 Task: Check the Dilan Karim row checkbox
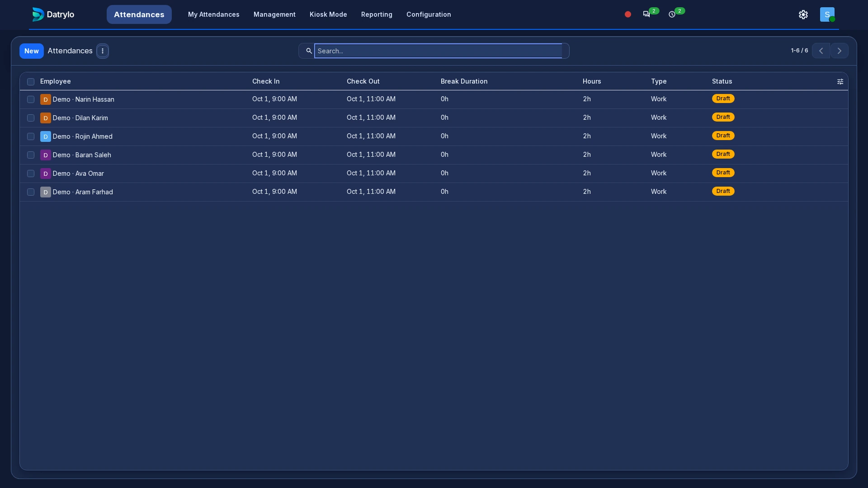click(x=31, y=118)
